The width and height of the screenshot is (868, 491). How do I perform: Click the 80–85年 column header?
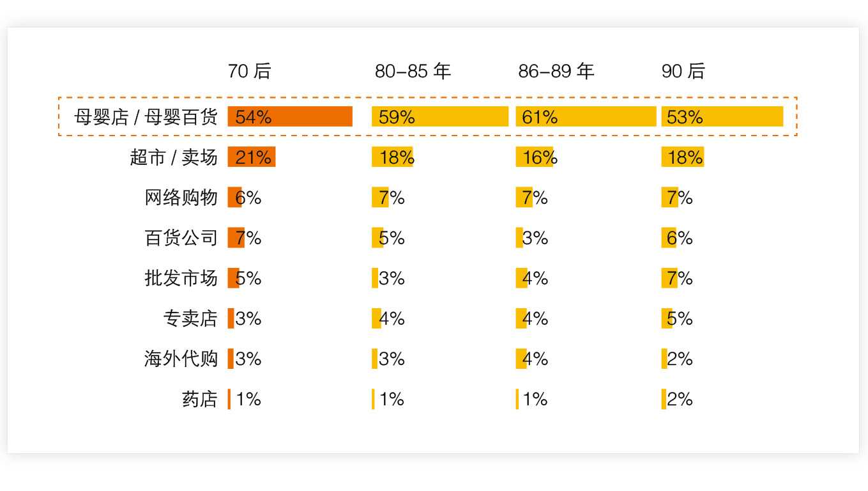[413, 71]
